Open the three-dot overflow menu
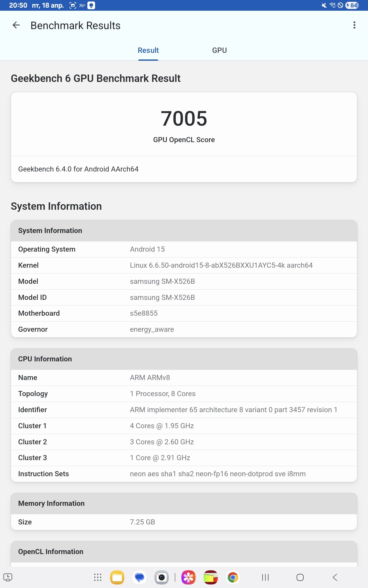The width and height of the screenshot is (368, 588). 354,25
